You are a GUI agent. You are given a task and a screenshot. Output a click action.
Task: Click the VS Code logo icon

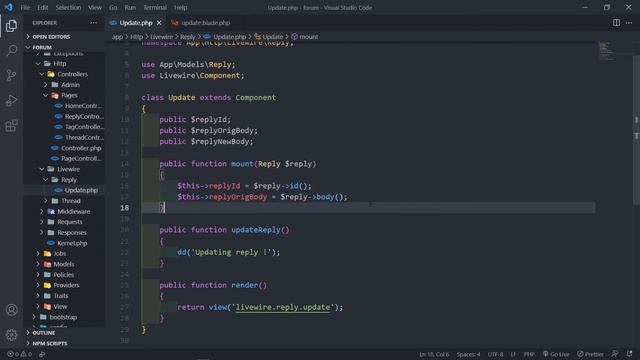coord(9,7)
